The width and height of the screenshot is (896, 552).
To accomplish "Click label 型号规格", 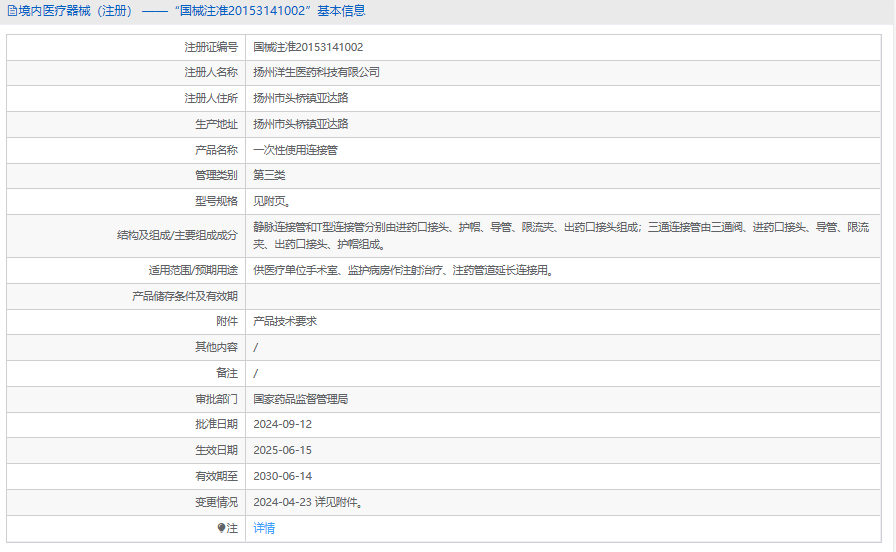I will point(216,201).
